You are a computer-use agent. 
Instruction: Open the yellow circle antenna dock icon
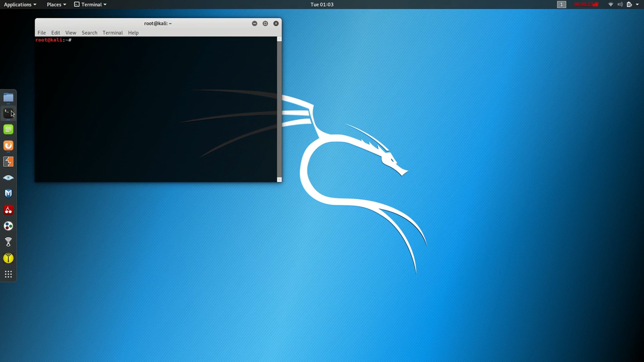[8, 258]
